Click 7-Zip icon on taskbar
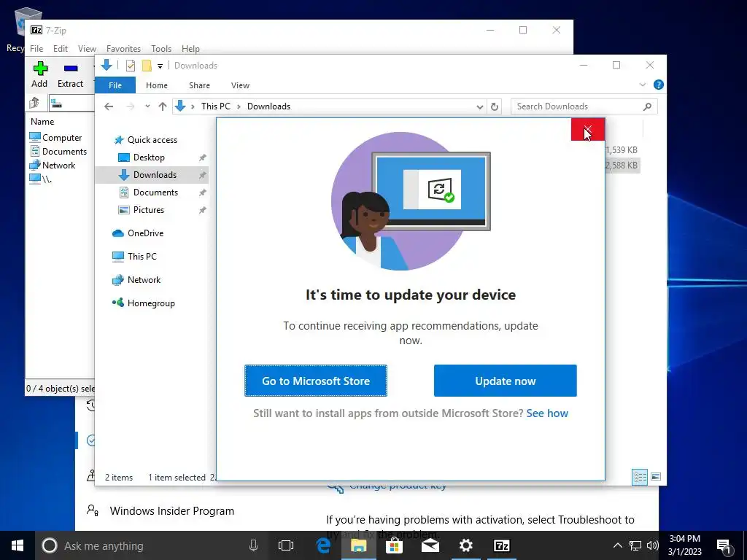This screenshot has height=560, width=747. click(x=502, y=545)
